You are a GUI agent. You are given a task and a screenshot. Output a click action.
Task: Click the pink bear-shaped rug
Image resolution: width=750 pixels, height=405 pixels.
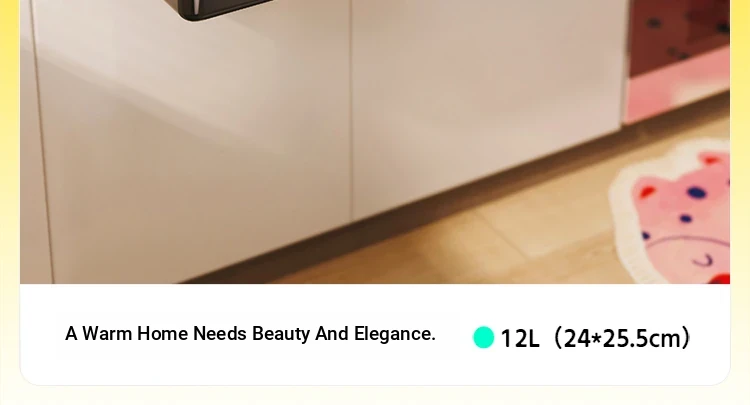pyautogui.click(x=674, y=215)
